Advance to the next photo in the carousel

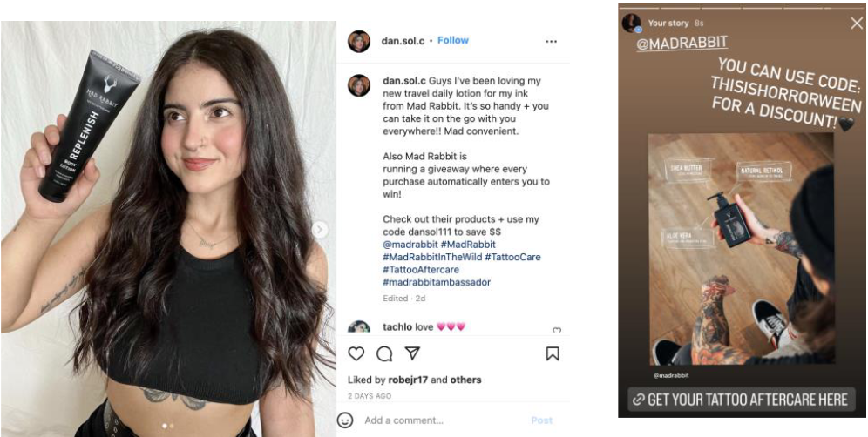click(x=320, y=229)
